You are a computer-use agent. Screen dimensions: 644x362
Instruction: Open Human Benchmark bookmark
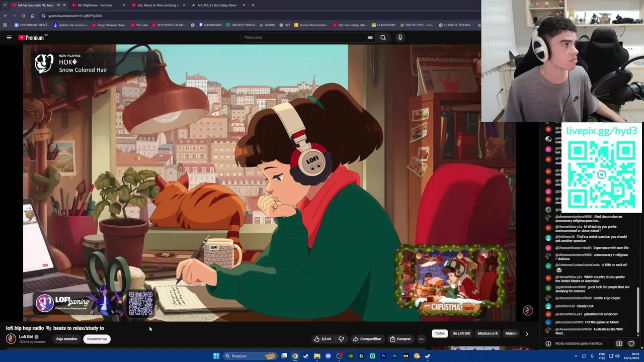click(x=311, y=25)
